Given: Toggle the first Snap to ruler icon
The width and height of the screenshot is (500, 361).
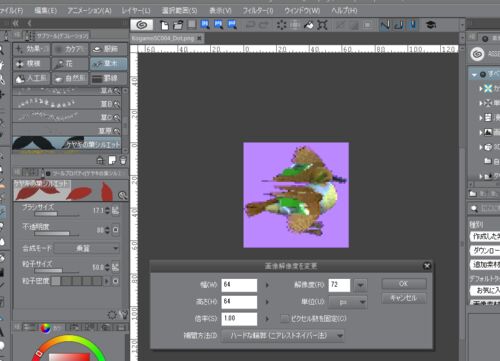Looking at the screenshot, I should point(385,25).
